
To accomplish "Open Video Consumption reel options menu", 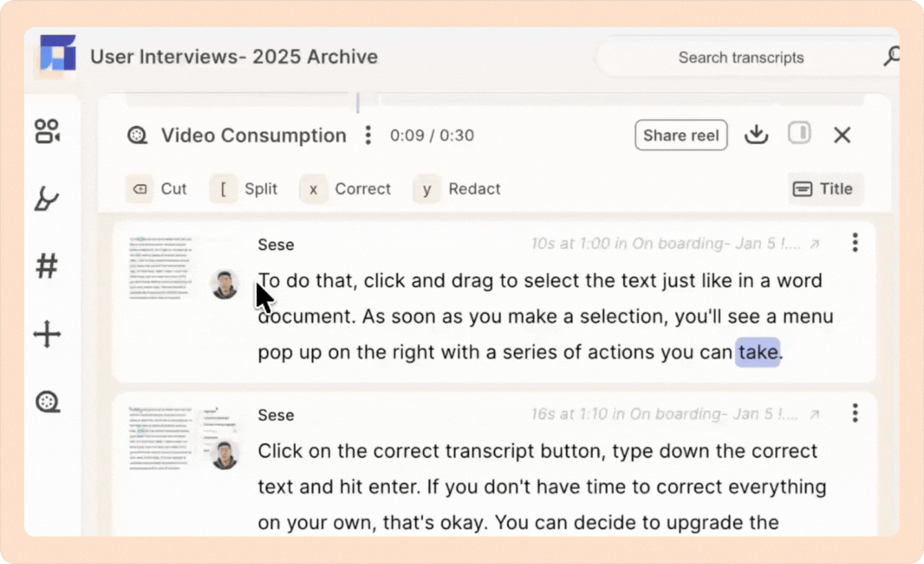I will pos(368,135).
